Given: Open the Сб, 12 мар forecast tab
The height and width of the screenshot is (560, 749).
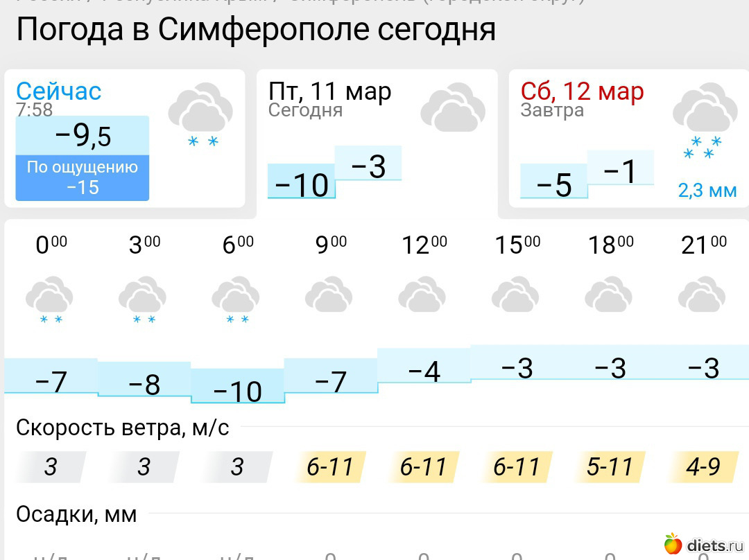Looking at the screenshot, I should (x=583, y=91).
